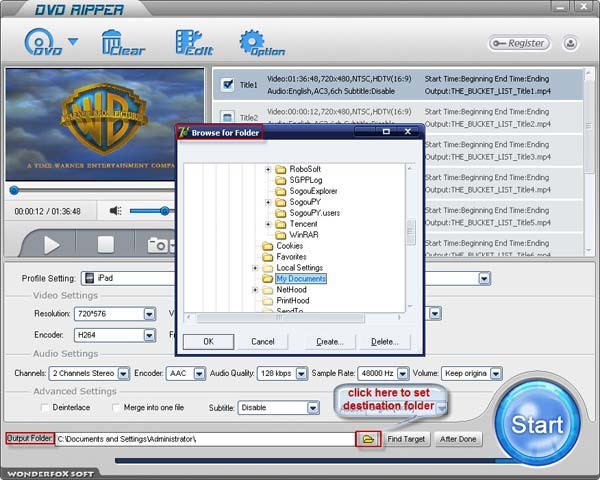Expand the SogouPY folder node
The image size is (600, 480).
tap(268, 202)
